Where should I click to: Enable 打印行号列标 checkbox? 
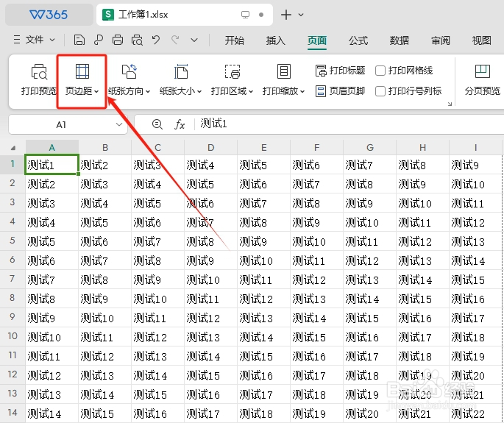[x=380, y=91]
